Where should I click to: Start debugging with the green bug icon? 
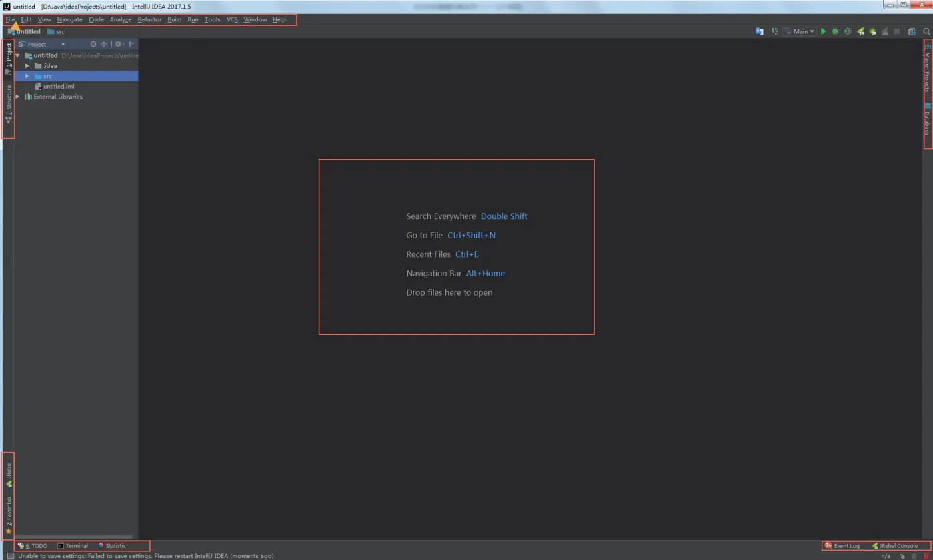point(836,31)
